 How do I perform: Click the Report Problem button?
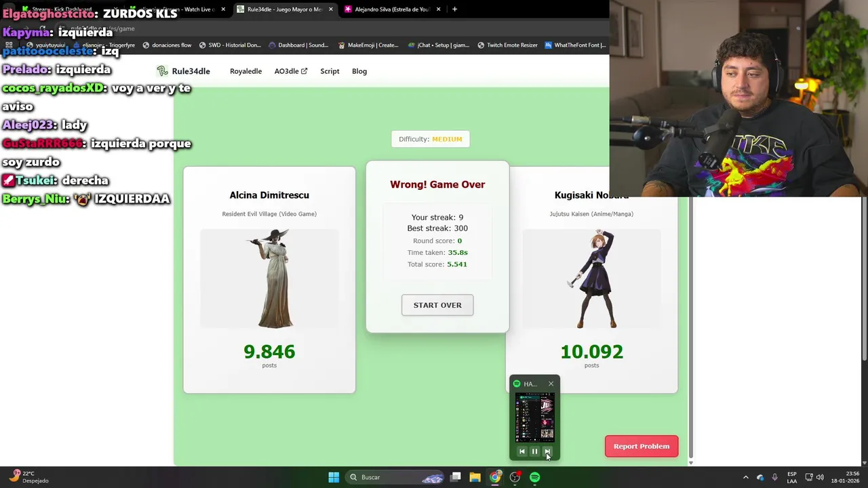pyautogui.click(x=642, y=446)
